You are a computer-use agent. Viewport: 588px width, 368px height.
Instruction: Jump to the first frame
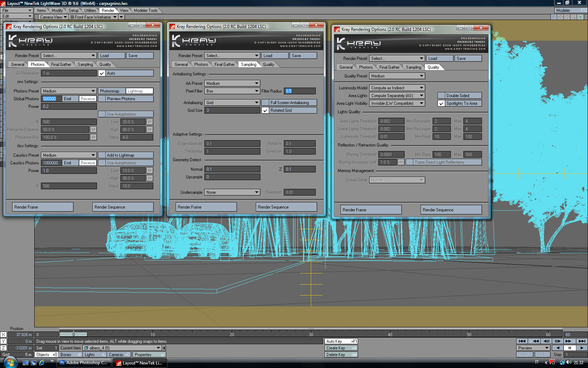point(522,341)
